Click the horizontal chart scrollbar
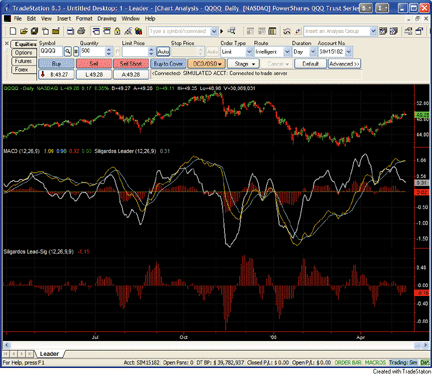 pos(216,345)
